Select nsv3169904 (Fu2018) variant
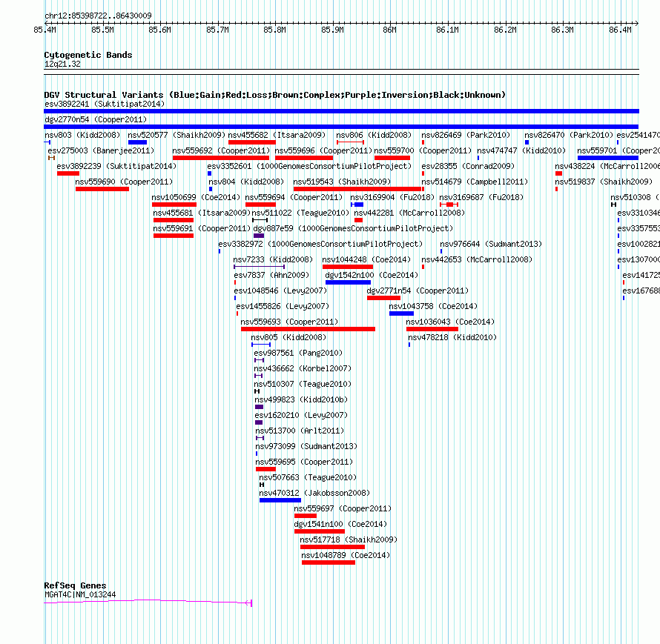The width and height of the screenshot is (660, 644). coord(392,197)
